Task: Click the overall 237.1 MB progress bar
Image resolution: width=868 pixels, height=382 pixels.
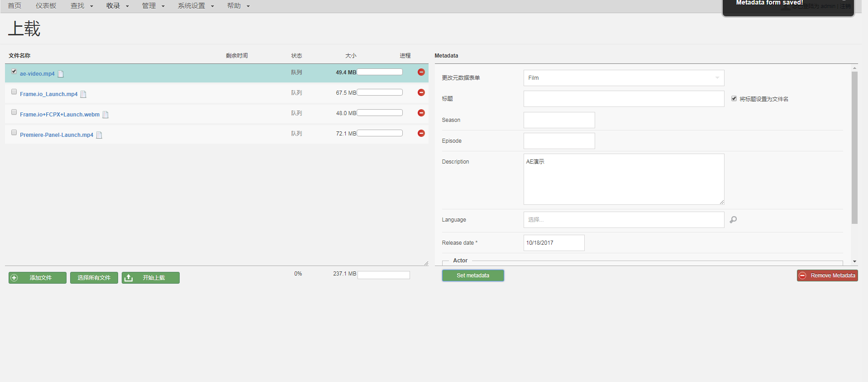Action: point(384,275)
